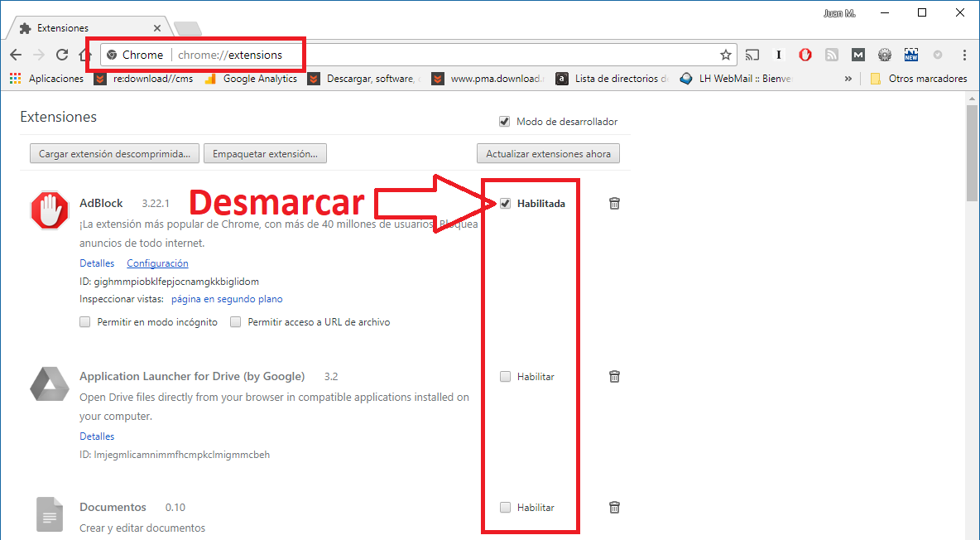Click the vertical scrollbar thumb
The width and height of the screenshot is (980, 540).
coord(972,153)
